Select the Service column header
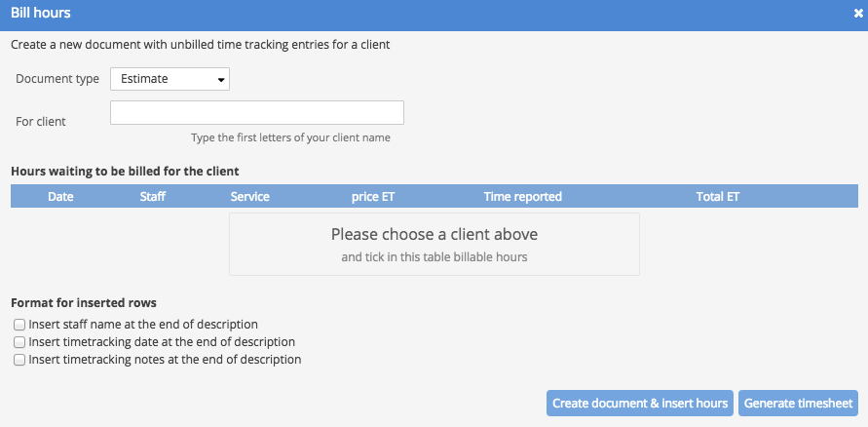868x427 pixels. coord(250,197)
